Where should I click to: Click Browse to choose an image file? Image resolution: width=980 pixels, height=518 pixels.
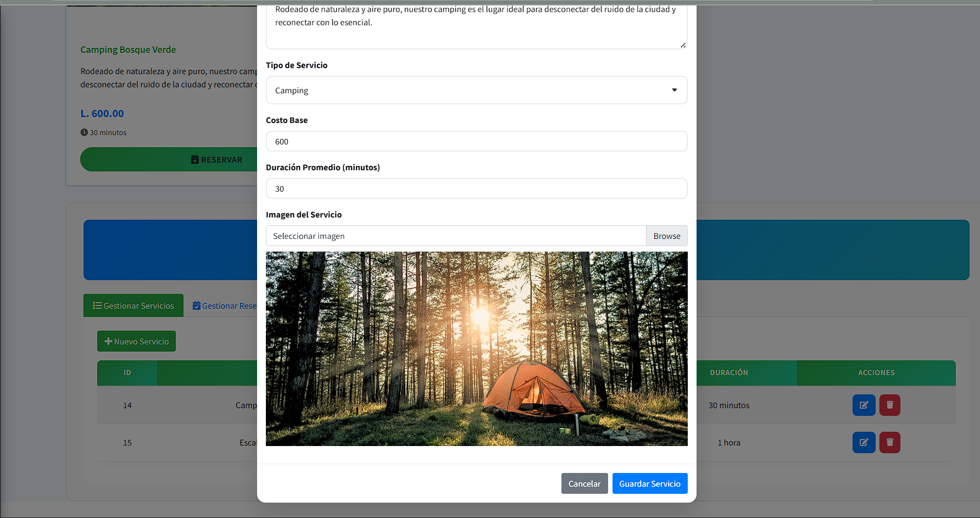[666, 236]
